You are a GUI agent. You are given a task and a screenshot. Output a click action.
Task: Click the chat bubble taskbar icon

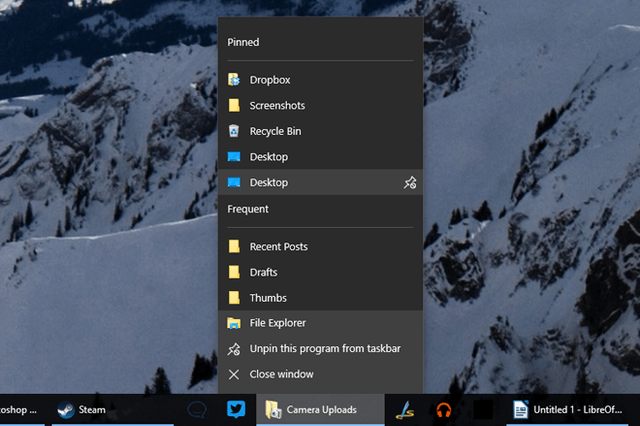tap(197, 410)
